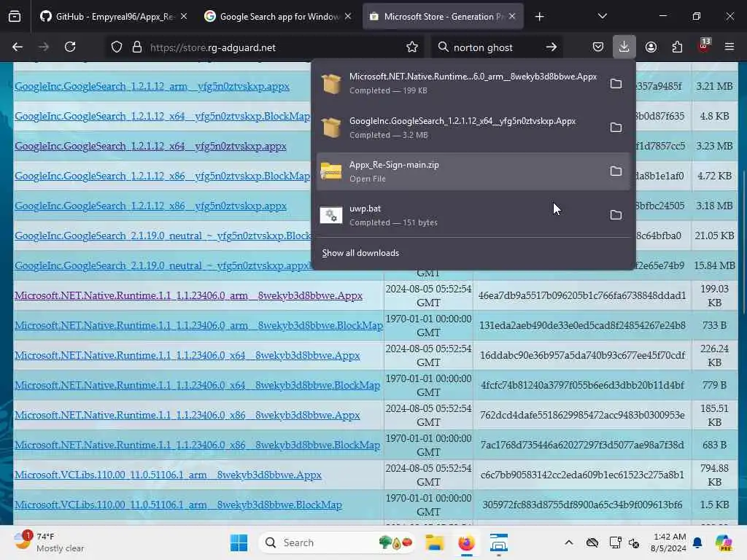Show Appx_Re-Sign-main.zip in folder
This screenshot has height=560, width=747.
(x=616, y=171)
